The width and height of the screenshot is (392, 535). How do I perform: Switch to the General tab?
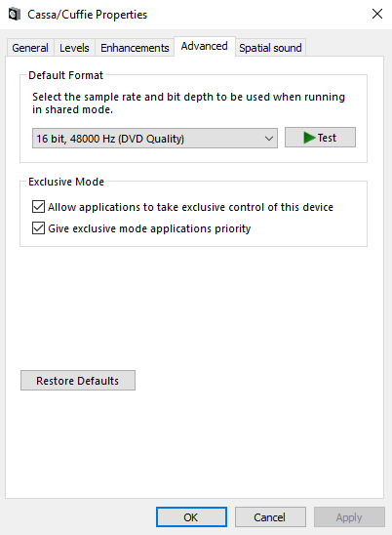pyautogui.click(x=30, y=48)
